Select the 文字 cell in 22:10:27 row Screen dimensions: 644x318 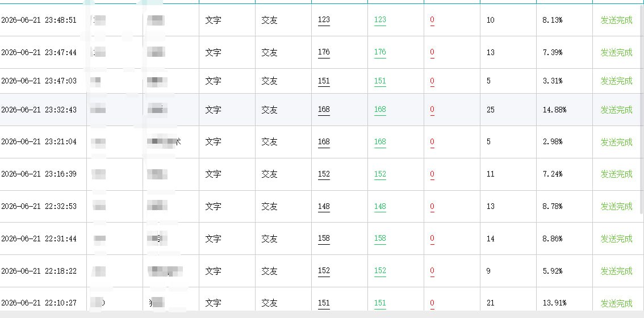213,303
